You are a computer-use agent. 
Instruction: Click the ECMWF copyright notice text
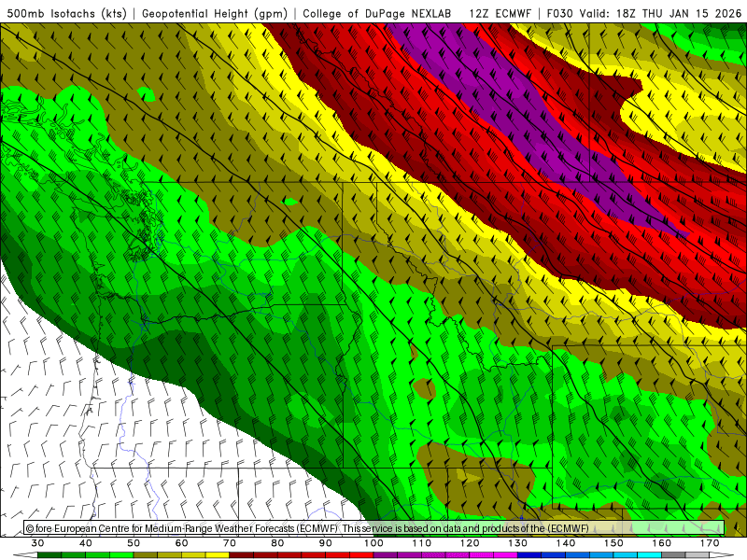[x=307, y=528]
